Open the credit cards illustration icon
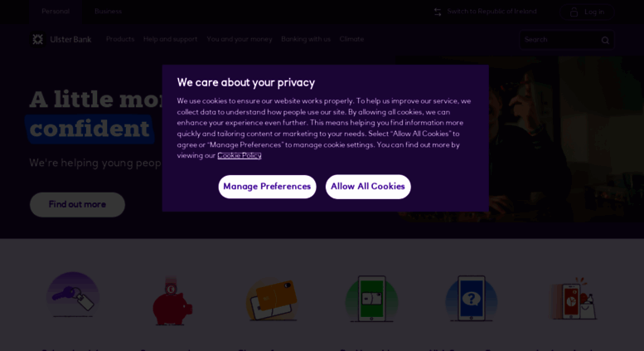 (x=272, y=300)
